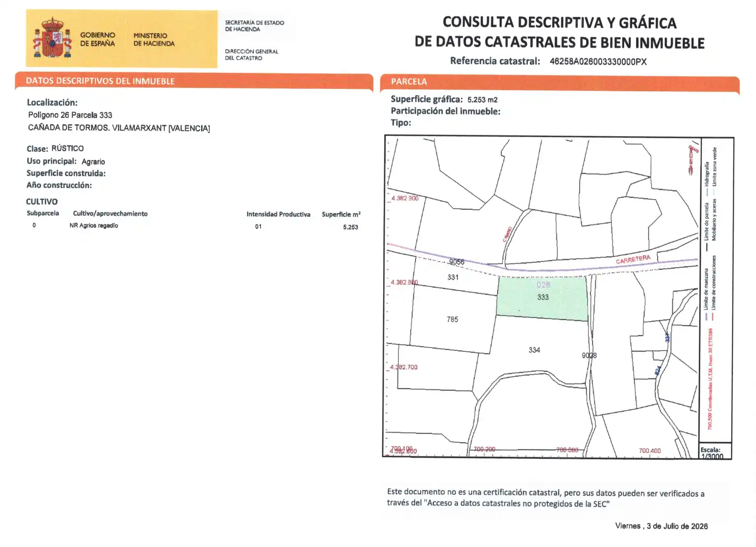Viewport: 756px width, 547px height.
Task: Click 'Mobiliario y aceras' legend entry
Action: [x=714, y=220]
